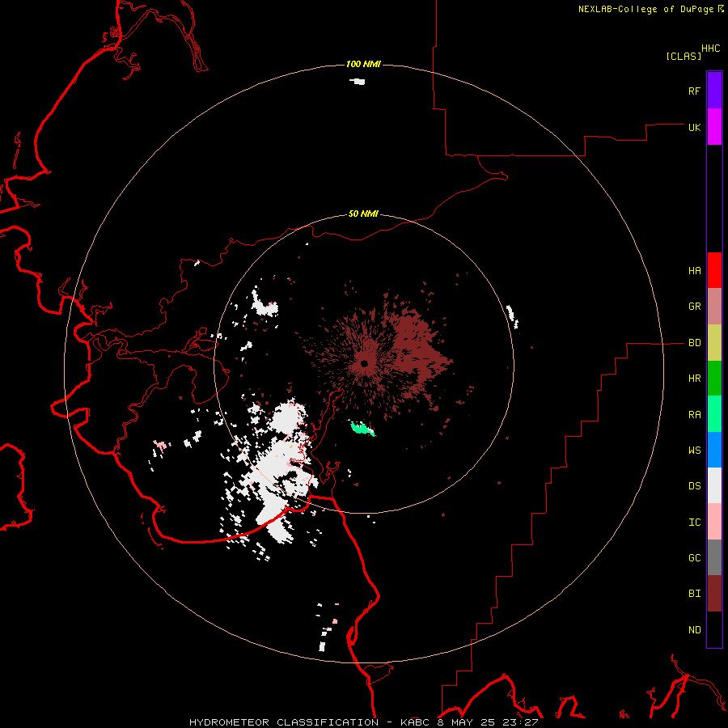Click the RF purple legend swatch
Image resolution: width=728 pixels, height=728 pixels.
[714, 91]
